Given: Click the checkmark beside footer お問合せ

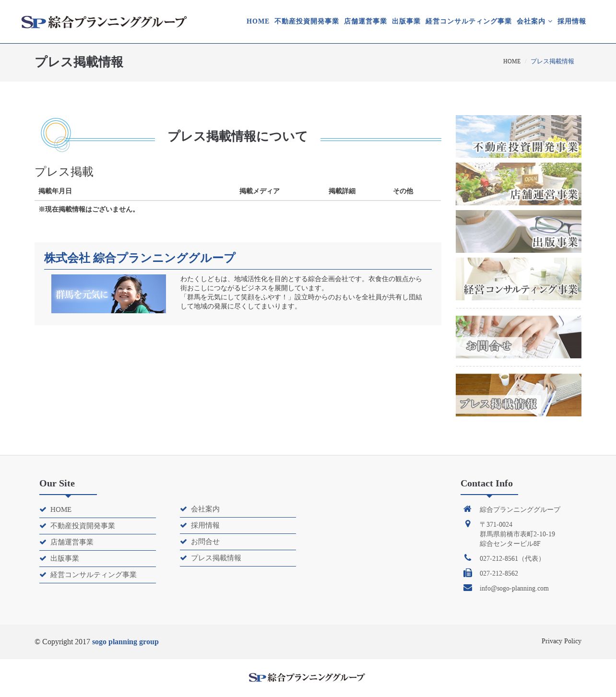Looking at the screenshot, I should tap(183, 542).
